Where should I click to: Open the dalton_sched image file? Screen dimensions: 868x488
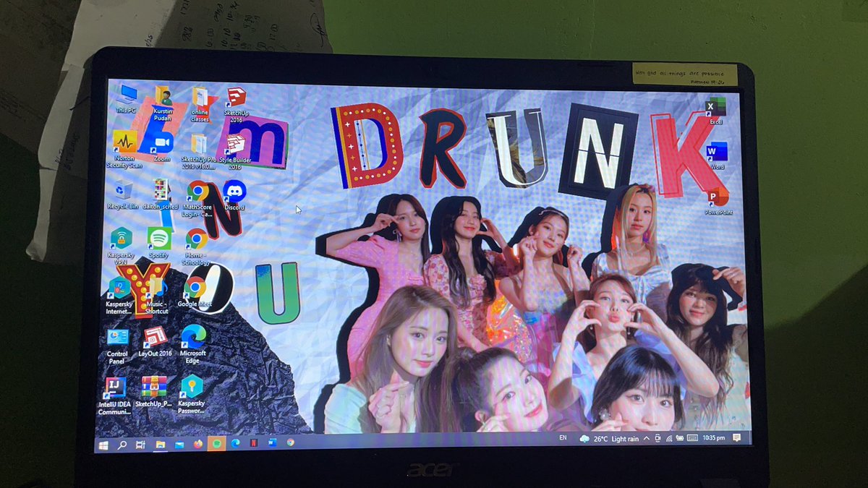click(x=161, y=195)
